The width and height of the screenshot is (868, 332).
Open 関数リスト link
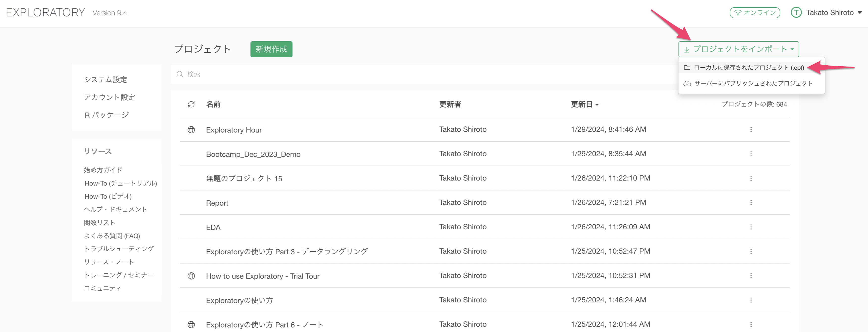[x=100, y=223]
